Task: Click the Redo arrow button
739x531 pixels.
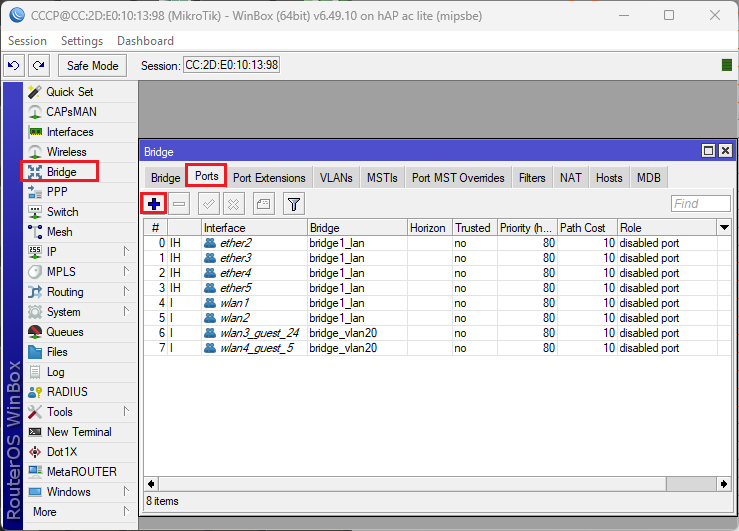Action: tap(39, 65)
